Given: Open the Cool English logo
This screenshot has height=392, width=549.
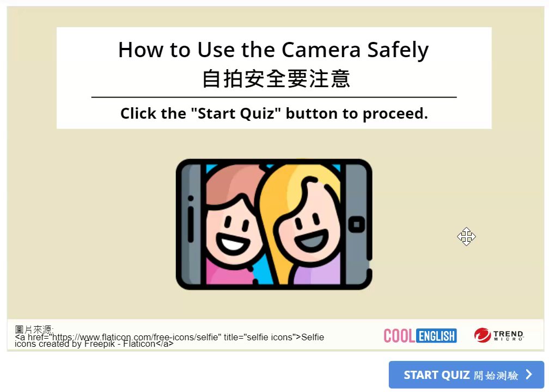Looking at the screenshot, I should click(x=420, y=335).
